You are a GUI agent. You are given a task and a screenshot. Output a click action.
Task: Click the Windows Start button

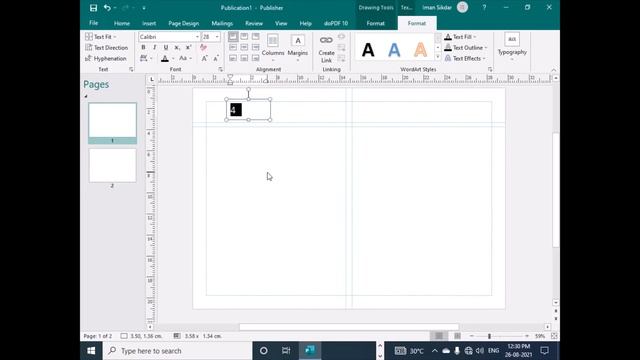click(91, 351)
